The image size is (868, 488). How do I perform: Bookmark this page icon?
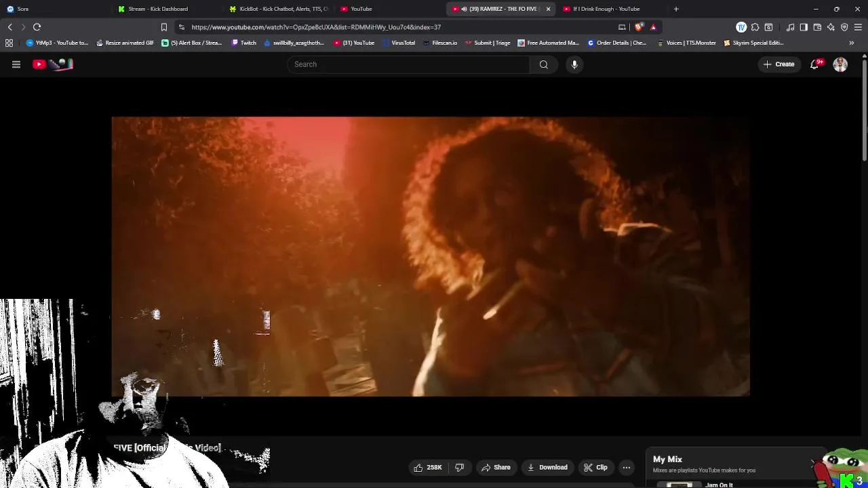[x=163, y=27]
